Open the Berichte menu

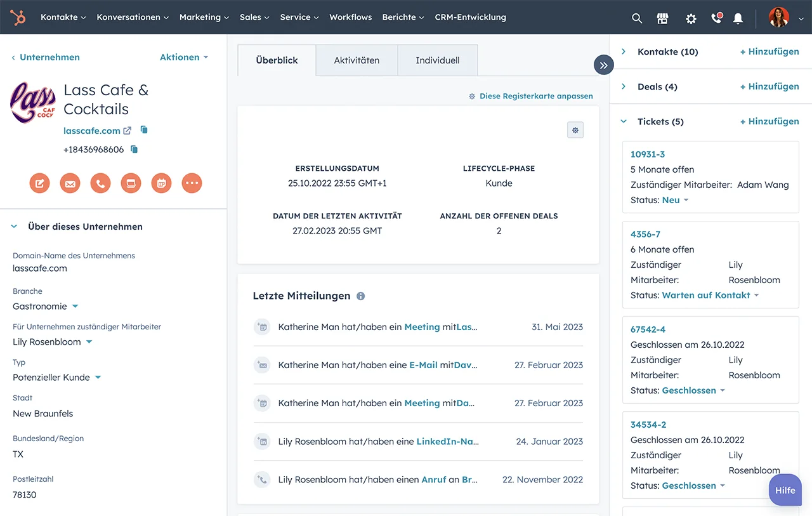click(x=403, y=17)
